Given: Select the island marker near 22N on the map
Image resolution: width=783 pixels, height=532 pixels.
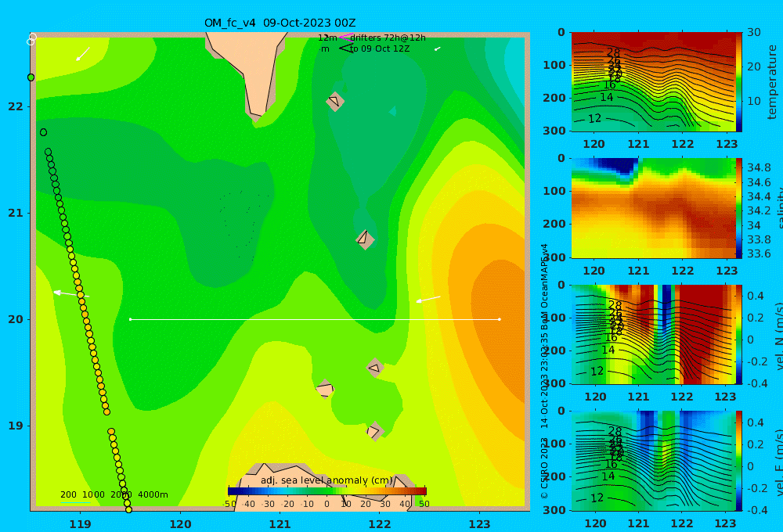Looking at the screenshot, I should 335,101.
